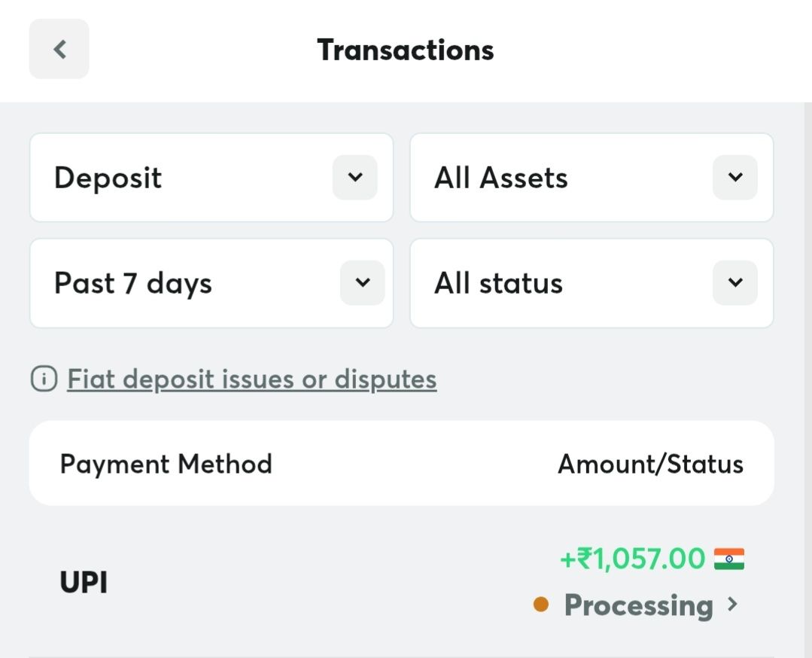The width and height of the screenshot is (812, 658).
Task: Open Fiat deposit issues or disputes link
Action: 251,379
